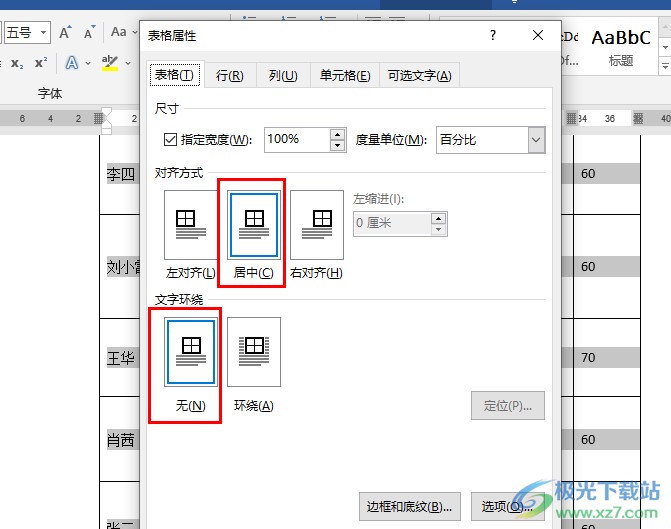Pick the no text wrapping option

[191, 352]
